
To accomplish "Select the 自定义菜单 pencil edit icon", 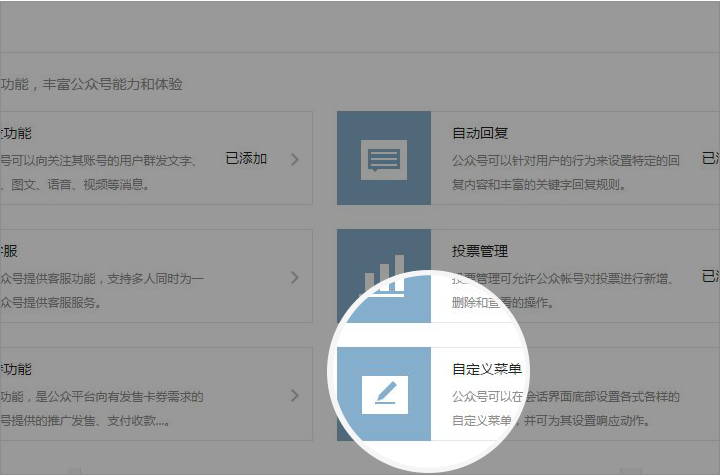I will pos(384,394).
